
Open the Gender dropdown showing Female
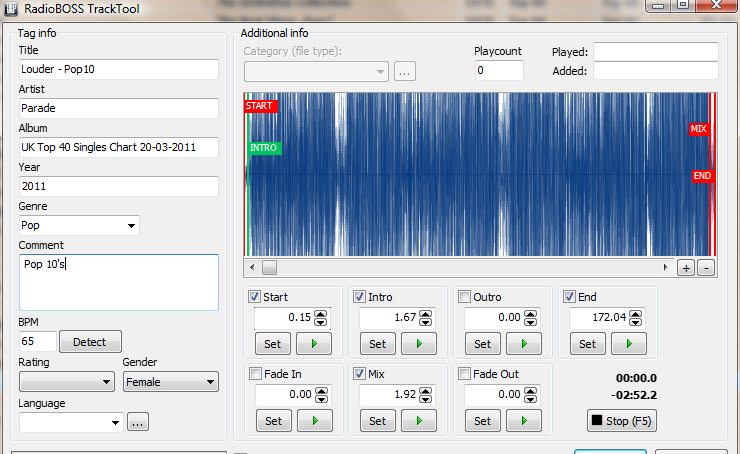171,382
